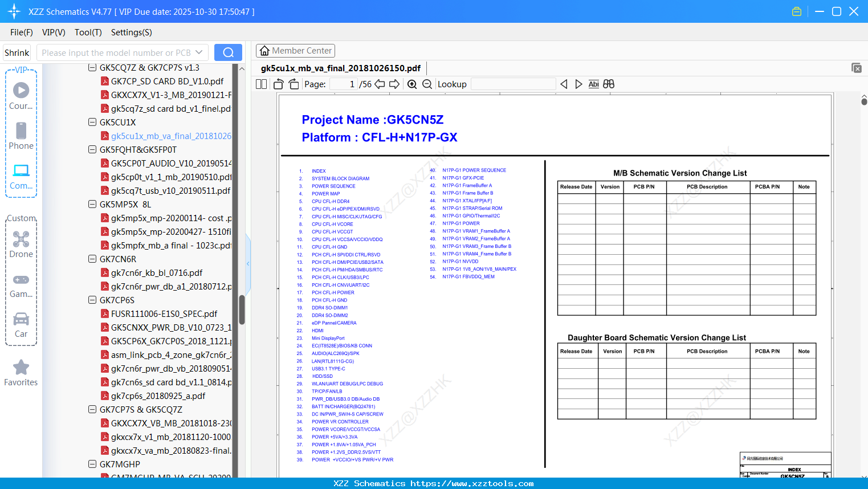
Task: Collapse the GK5MP5X 8L tree node
Action: 92,204
